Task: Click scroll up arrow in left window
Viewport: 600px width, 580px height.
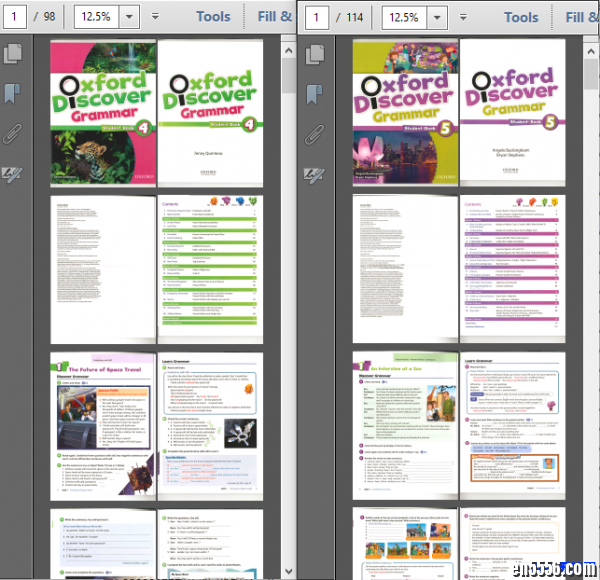Action: 289,50
